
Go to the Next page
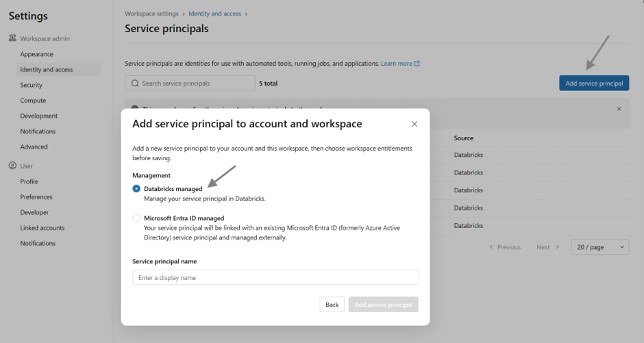[x=548, y=247]
